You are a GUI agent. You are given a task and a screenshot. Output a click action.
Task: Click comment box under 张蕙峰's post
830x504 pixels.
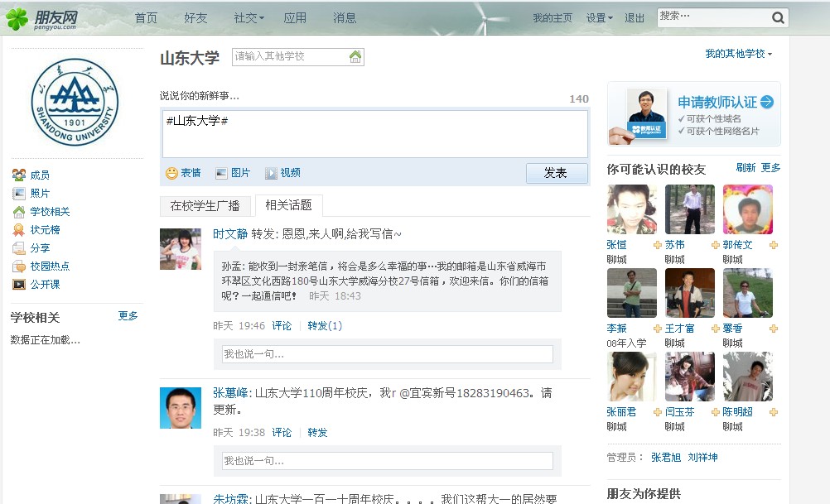pyautogui.click(x=388, y=461)
